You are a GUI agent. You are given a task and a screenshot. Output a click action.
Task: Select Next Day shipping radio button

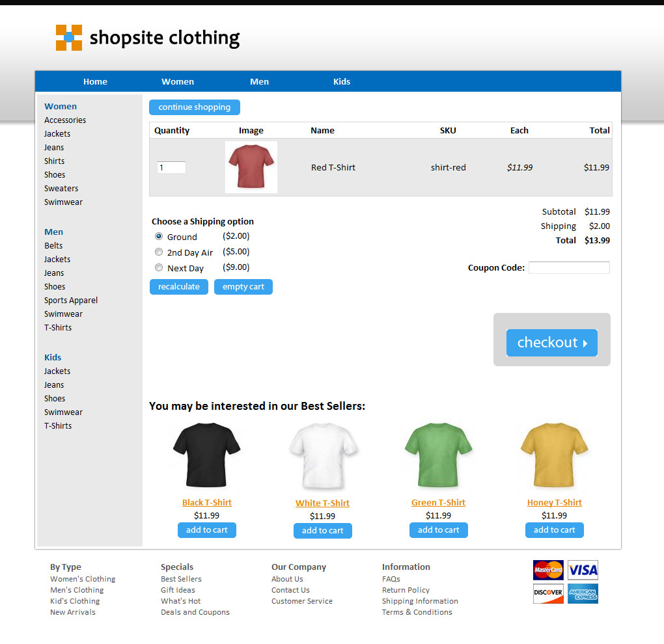tap(159, 267)
